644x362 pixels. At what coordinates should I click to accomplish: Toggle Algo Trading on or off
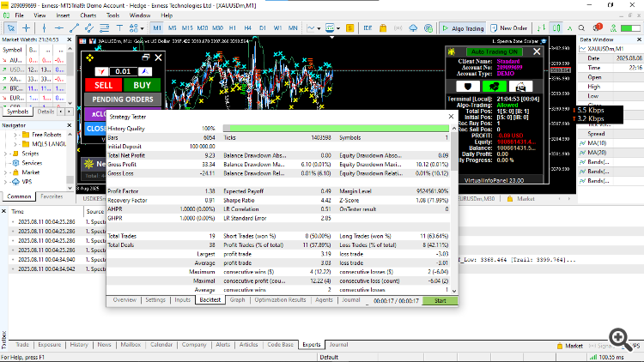point(463,28)
